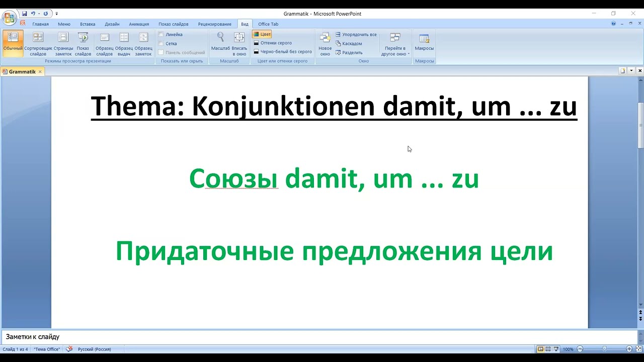Click the Союзы damit, um ... zu text
Image resolution: width=644 pixels, height=362 pixels.
click(x=334, y=178)
